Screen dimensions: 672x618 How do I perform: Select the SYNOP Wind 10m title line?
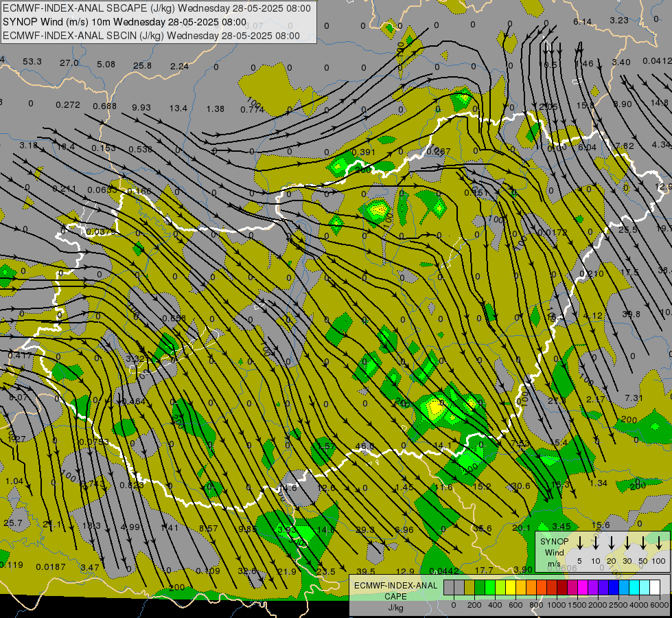124,22
